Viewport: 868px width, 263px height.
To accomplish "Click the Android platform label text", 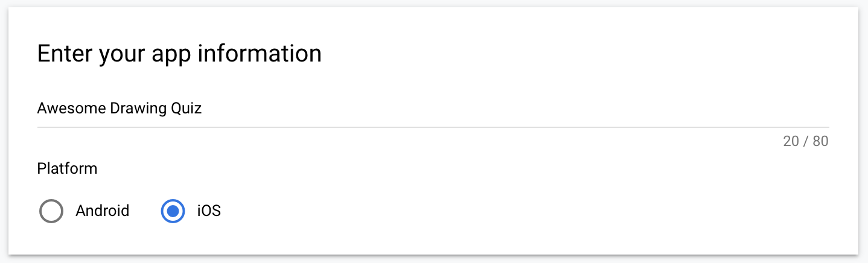I will click(102, 211).
